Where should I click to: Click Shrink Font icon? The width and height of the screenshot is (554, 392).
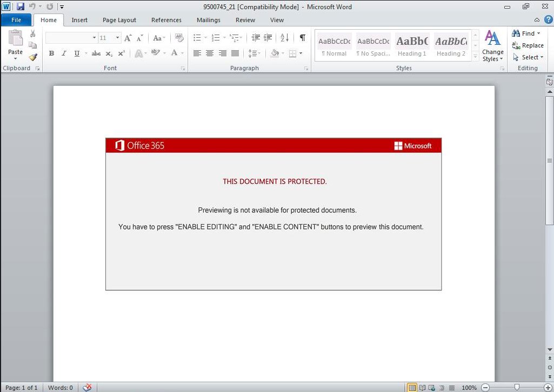tap(140, 37)
